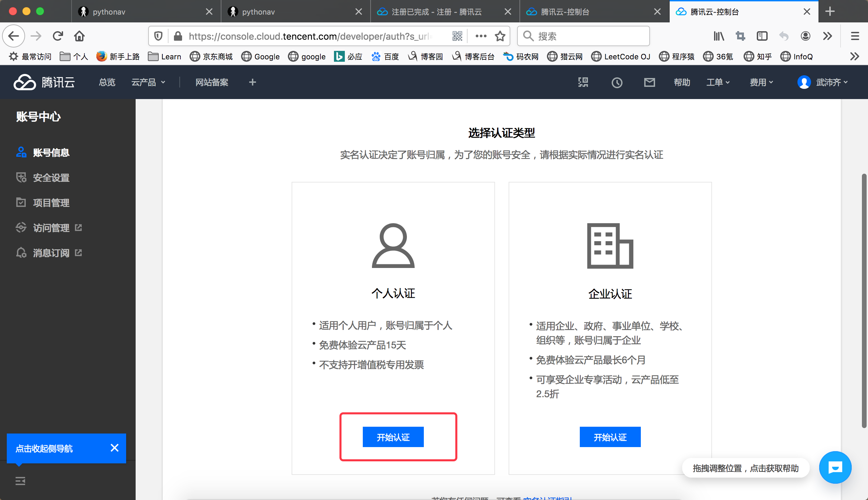Select 总览 in the top navigation
The width and height of the screenshot is (868, 500).
pos(107,82)
